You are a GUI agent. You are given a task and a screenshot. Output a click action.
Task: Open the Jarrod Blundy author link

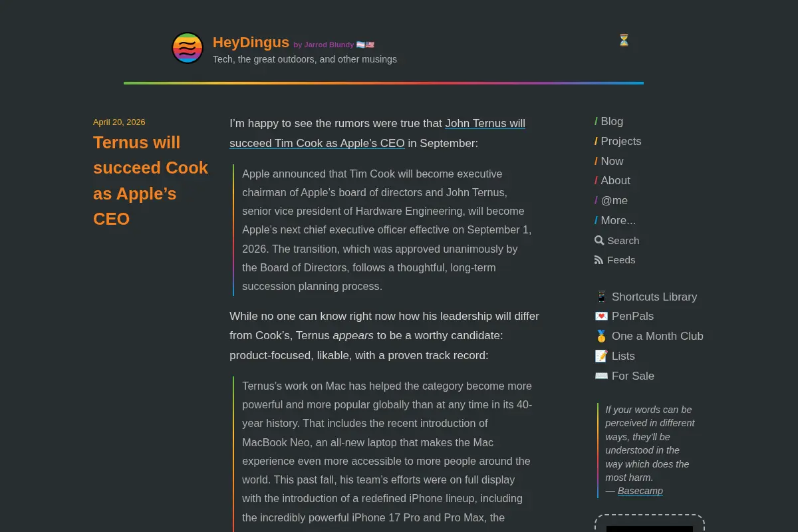click(x=329, y=45)
